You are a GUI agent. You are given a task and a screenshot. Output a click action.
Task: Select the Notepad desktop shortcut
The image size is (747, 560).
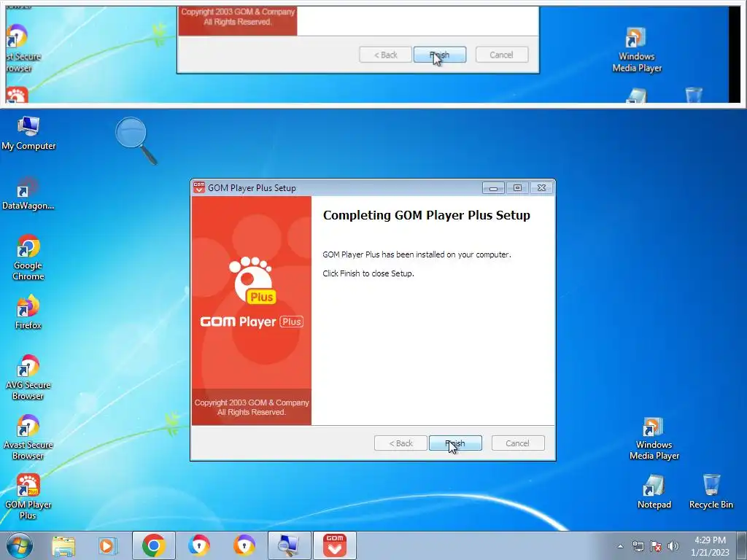tap(654, 492)
